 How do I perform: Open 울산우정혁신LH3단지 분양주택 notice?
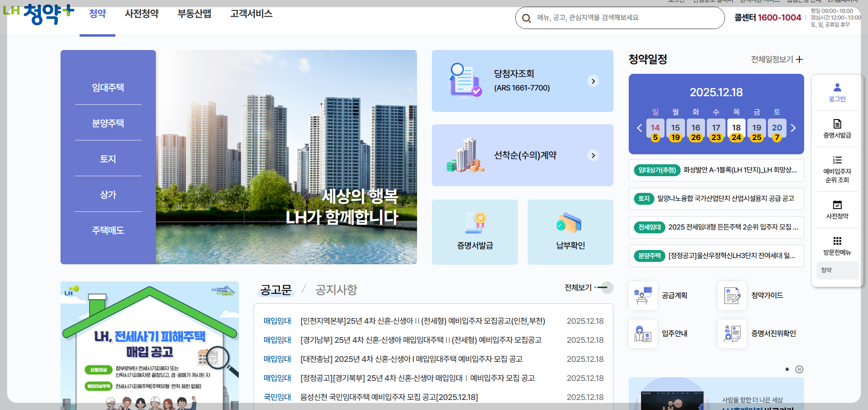(716, 256)
